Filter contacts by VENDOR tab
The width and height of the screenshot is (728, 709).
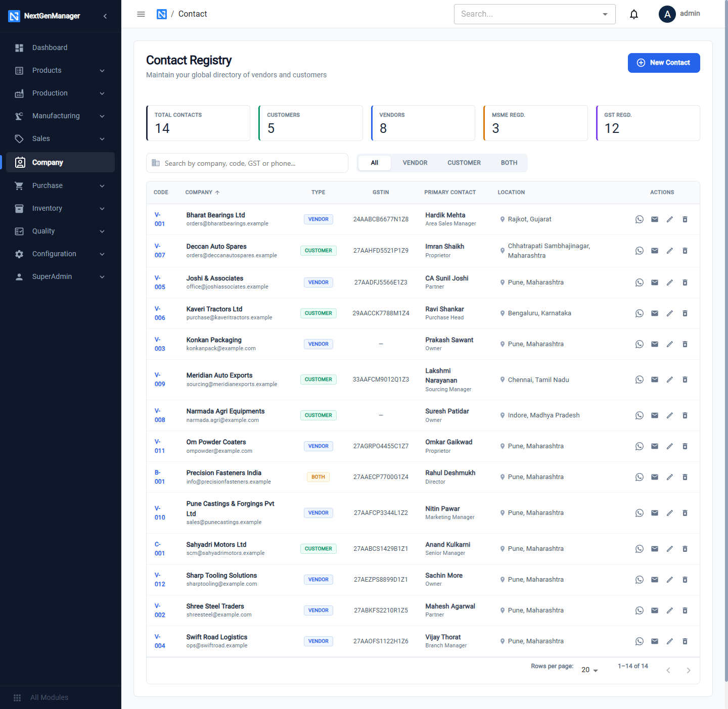click(x=415, y=163)
